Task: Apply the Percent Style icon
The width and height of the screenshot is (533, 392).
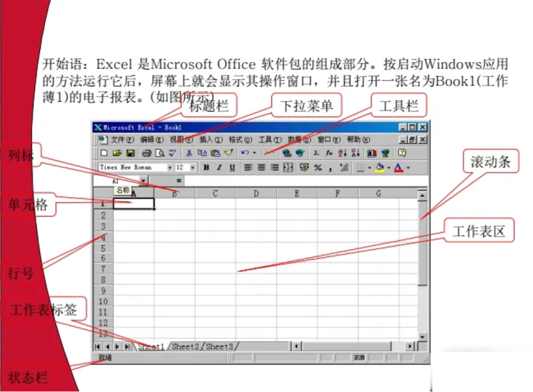Action: click(318, 168)
